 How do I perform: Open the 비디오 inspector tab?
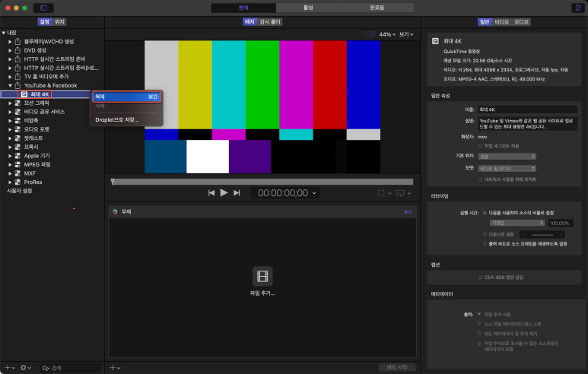coord(501,22)
